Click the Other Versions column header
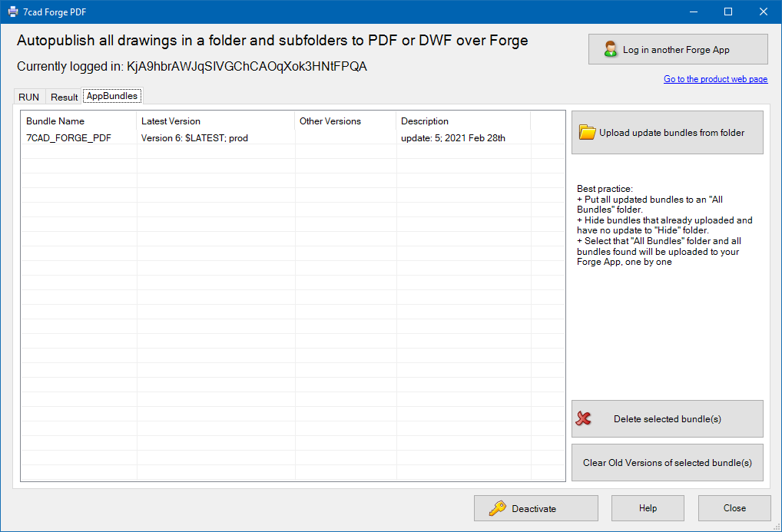The width and height of the screenshot is (782, 532). coord(330,121)
